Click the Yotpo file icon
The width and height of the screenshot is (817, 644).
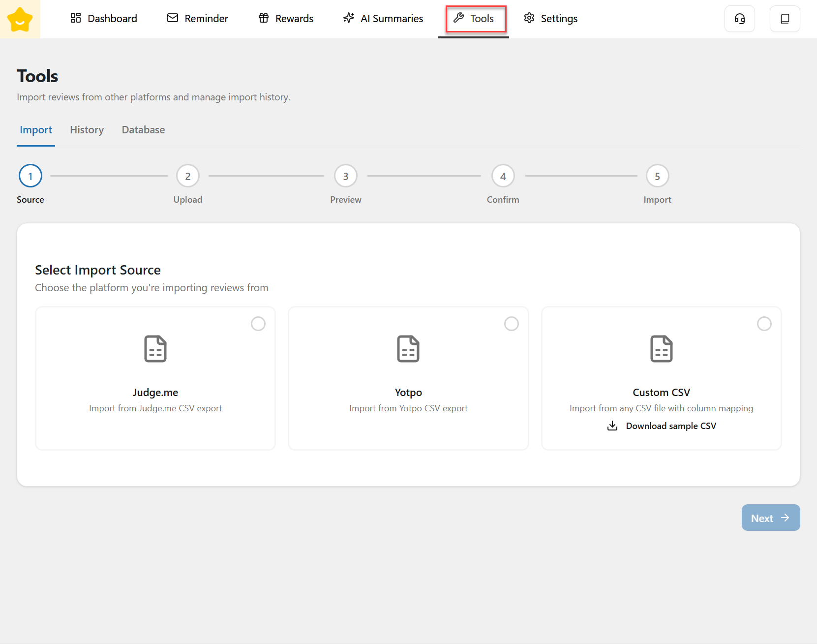(x=408, y=349)
